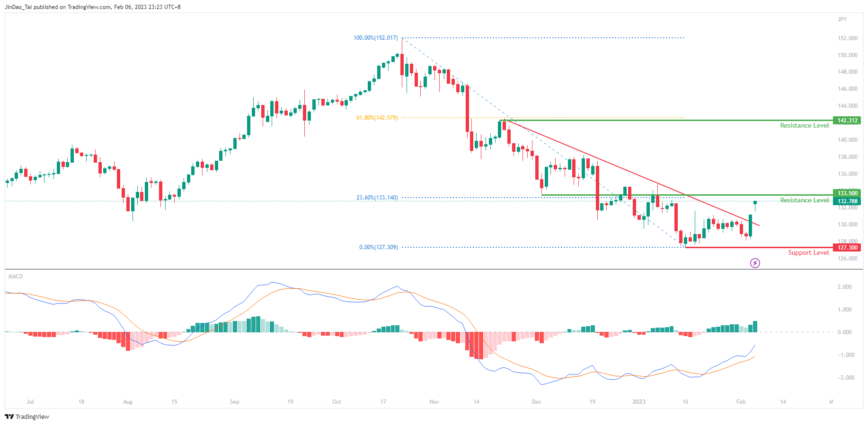Image resolution: width=868 pixels, height=425 pixels.
Task: Click the Dec label on the time axis
Action: pos(536,402)
